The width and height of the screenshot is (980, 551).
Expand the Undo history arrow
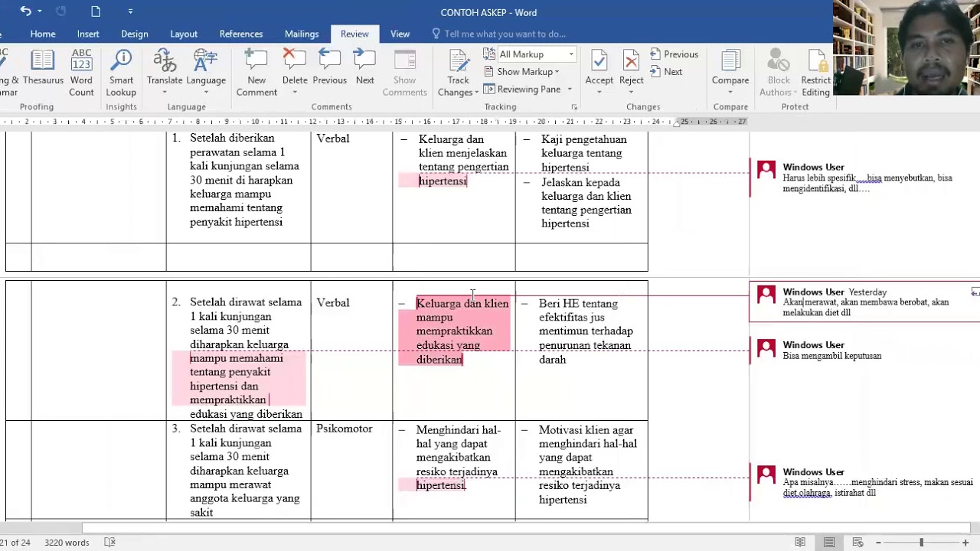point(40,11)
